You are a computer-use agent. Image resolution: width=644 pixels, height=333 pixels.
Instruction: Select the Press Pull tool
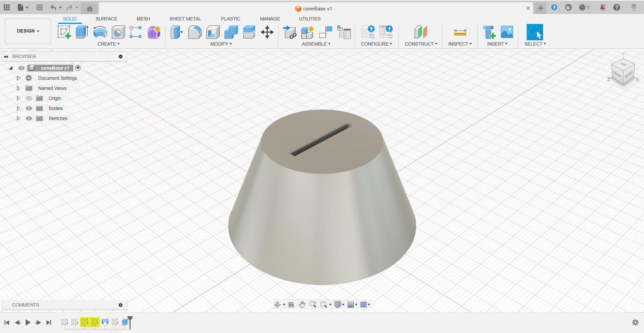[177, 32]
